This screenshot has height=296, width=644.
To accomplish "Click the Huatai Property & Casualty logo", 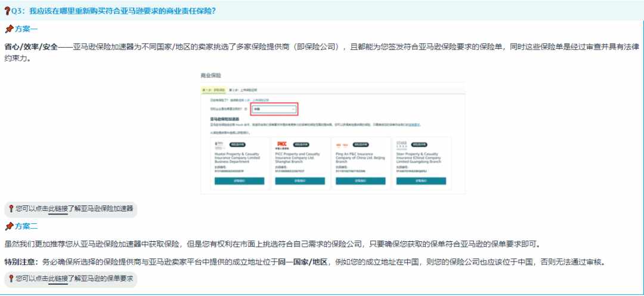I will click(x=219, y=144).
